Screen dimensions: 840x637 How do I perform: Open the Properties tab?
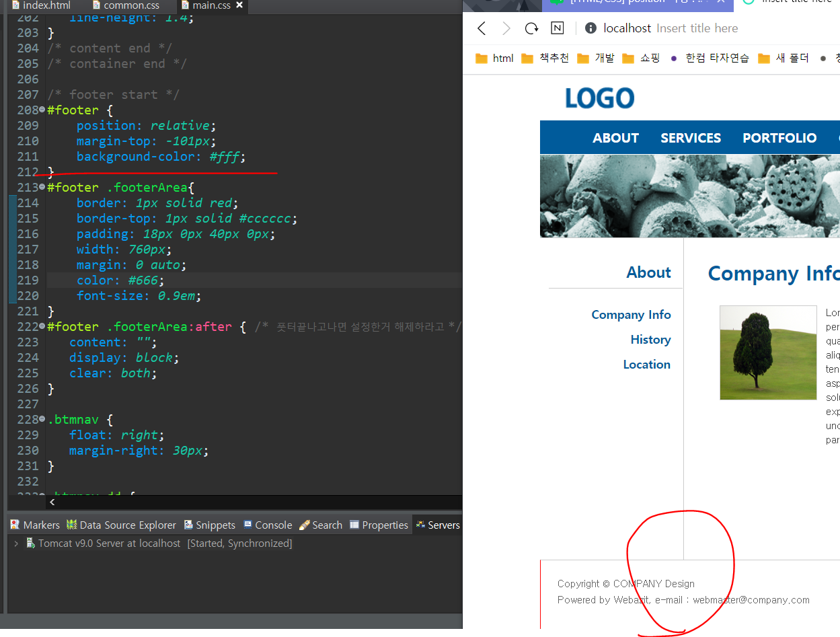coord(379,525)
